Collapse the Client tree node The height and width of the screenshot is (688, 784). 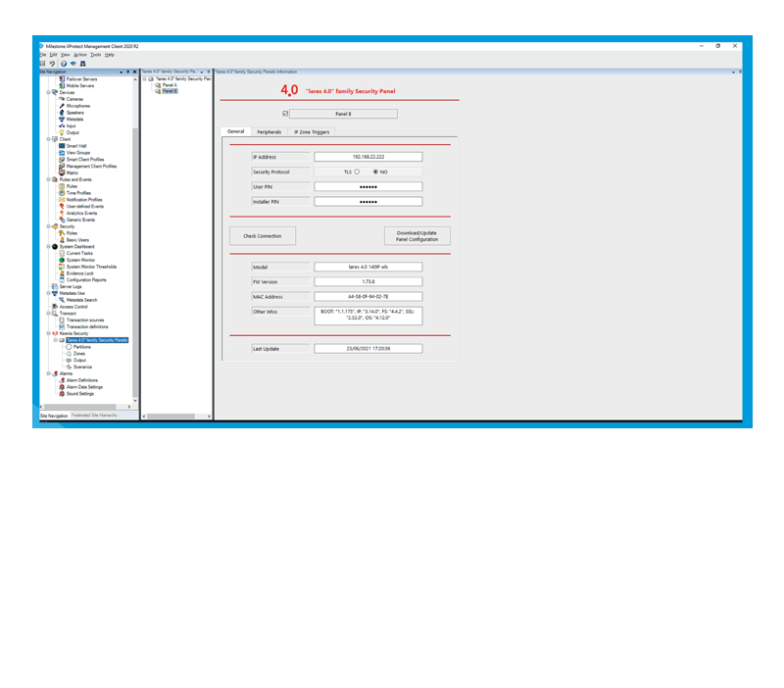point(48,139)
